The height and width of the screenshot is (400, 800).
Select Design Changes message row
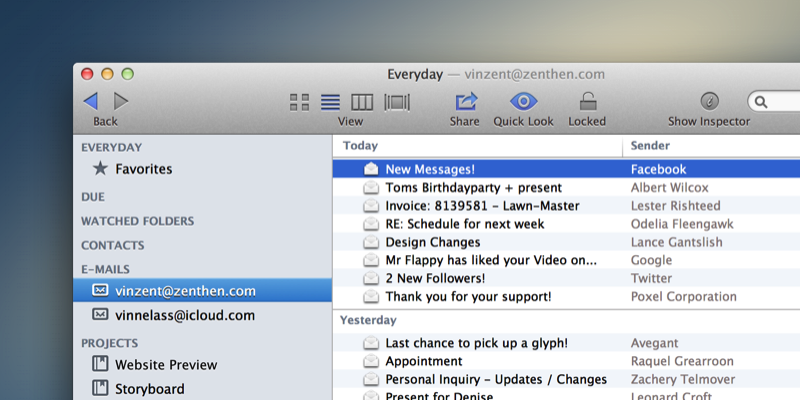pyautogui.click(x=432, y=242)
